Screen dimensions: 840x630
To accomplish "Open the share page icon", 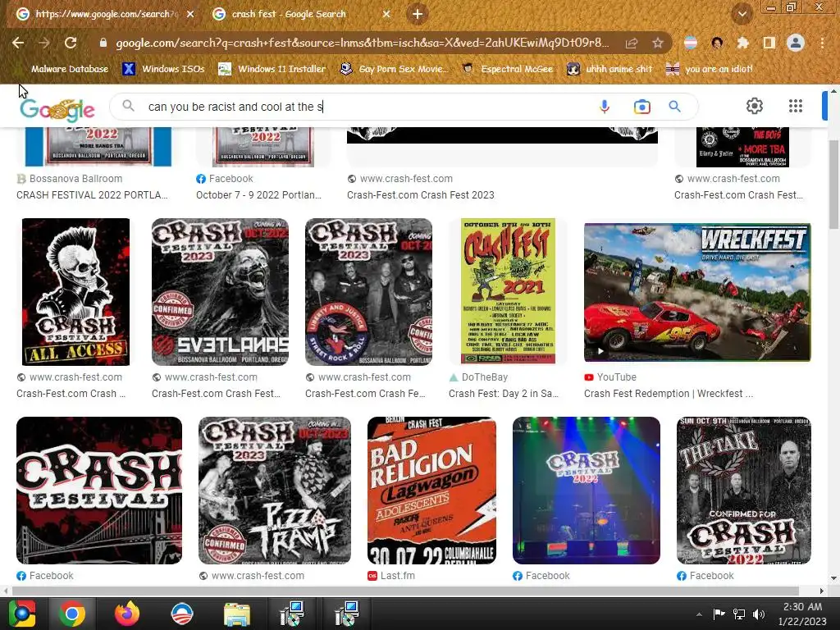I will 632,43.
